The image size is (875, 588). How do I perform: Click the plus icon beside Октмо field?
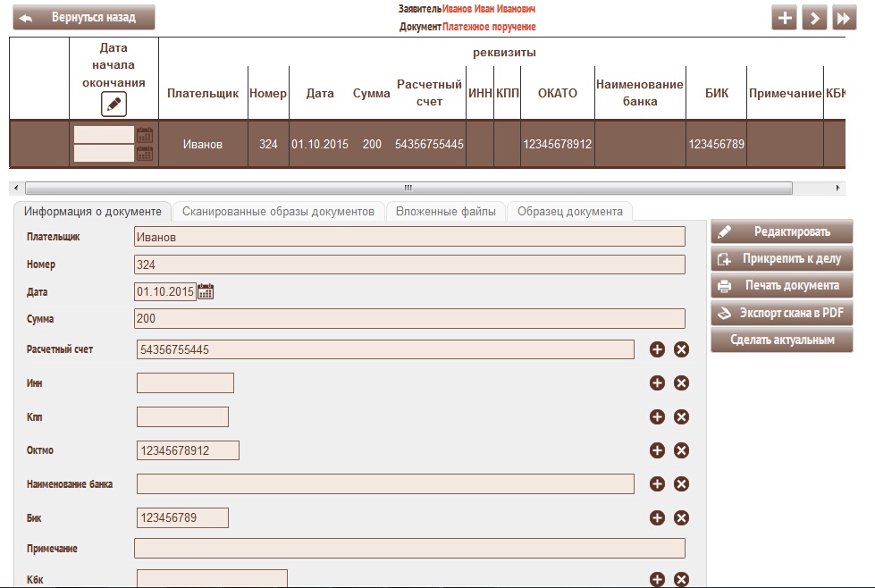point(657,450)
